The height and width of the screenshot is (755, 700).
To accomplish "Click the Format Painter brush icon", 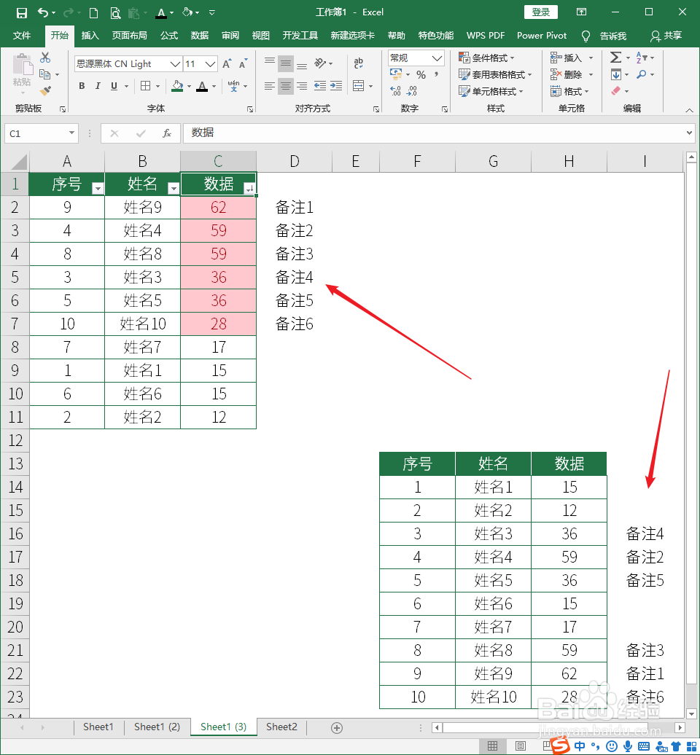I will (45, 90).
